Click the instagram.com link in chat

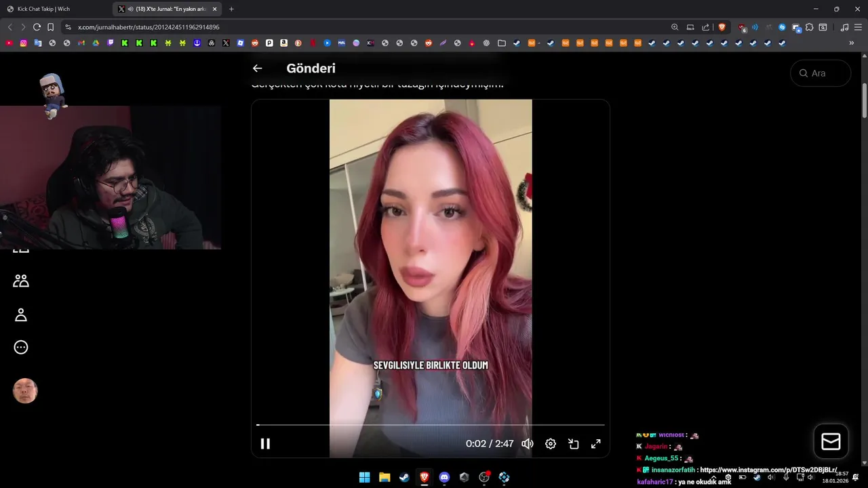(x=768, y=470)
